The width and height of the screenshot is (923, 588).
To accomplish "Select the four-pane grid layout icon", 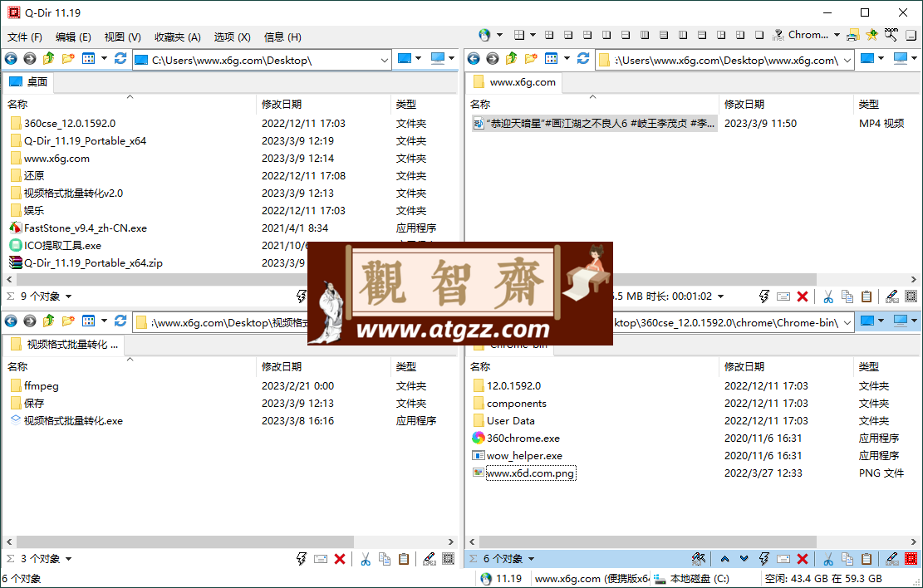I will click(x=549, y=36).
